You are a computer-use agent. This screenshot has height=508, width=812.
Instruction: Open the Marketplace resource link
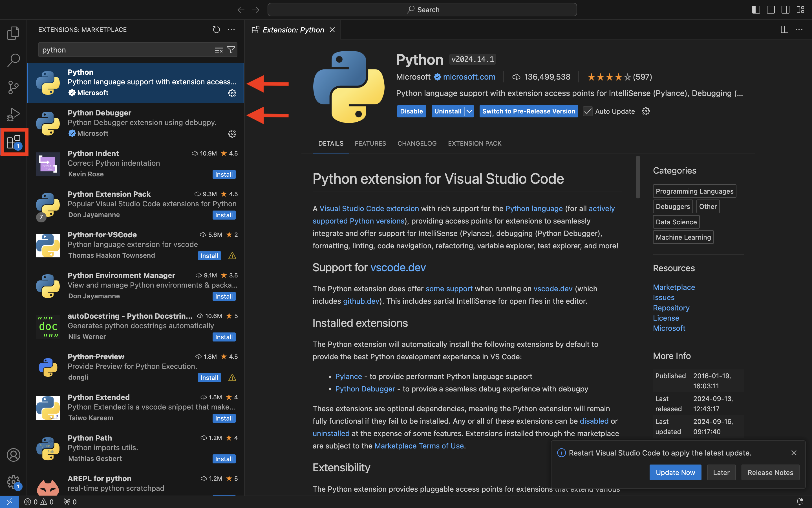(x=674, y=287)
